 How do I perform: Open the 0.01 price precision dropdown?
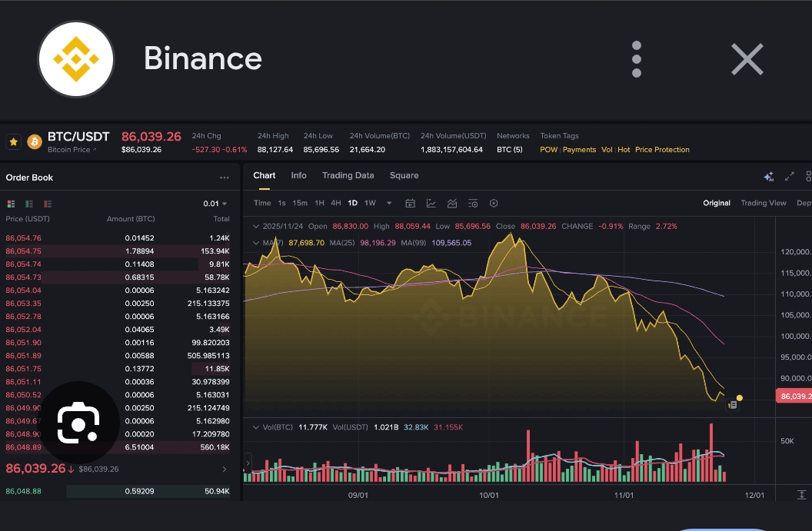pos(215,204)
